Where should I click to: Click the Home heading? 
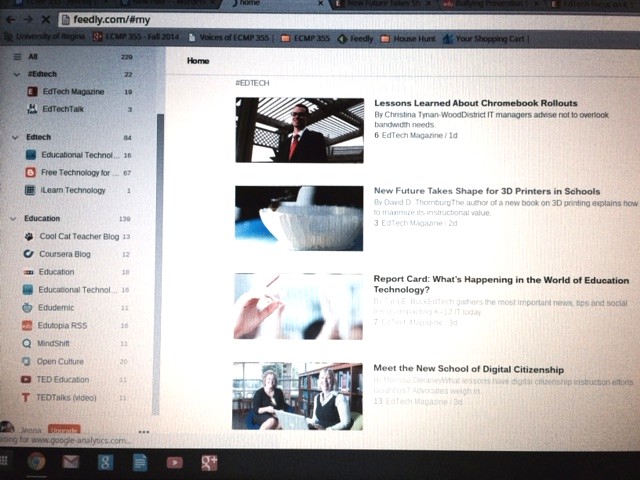pyautogui.click(x=198, y=60)
